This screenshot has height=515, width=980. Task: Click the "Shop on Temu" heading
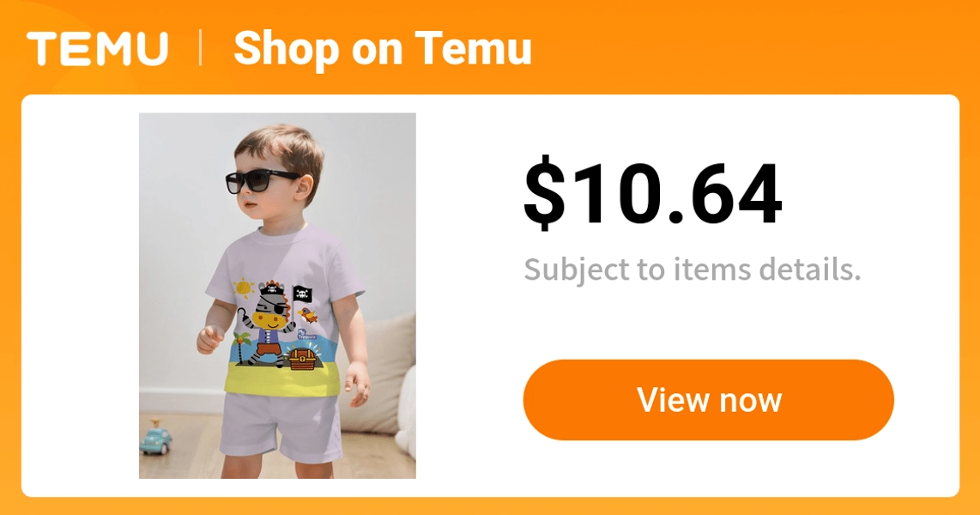382,49
